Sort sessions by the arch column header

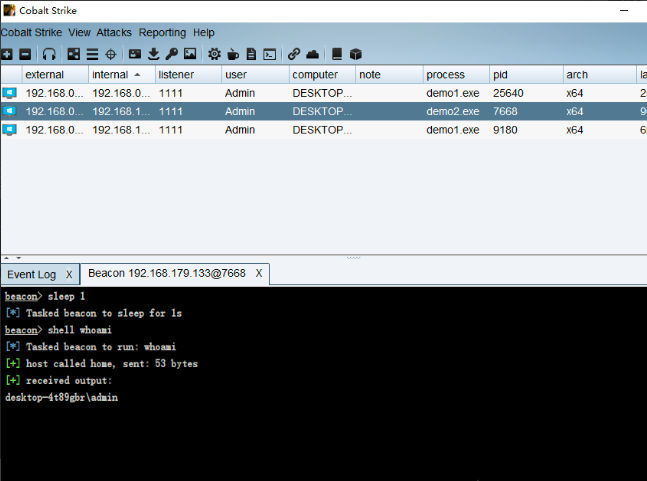tap(600, 75)
